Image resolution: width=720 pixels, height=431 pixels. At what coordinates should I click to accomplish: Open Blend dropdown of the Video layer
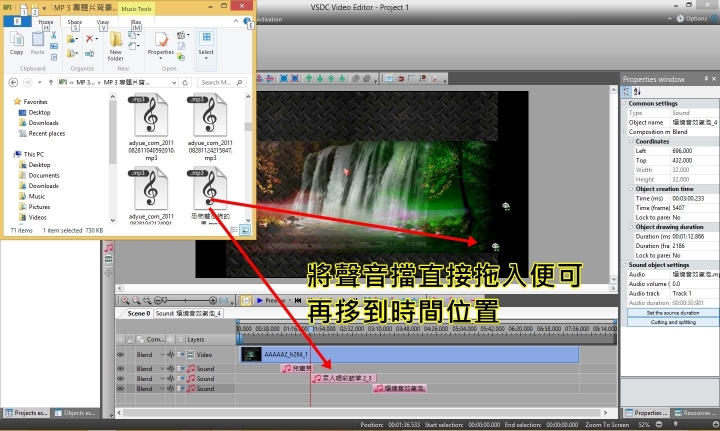162,355
